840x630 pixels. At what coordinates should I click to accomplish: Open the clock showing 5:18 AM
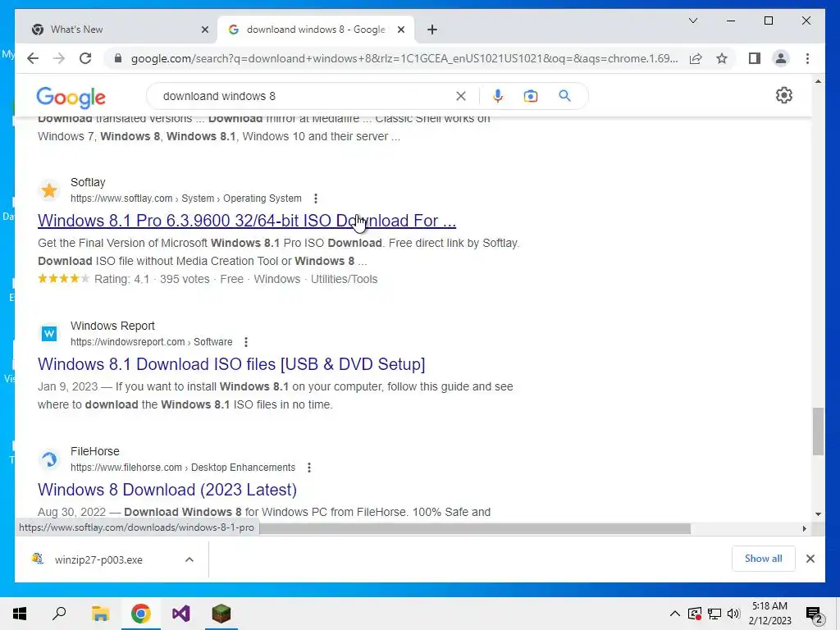click(769, 614)
